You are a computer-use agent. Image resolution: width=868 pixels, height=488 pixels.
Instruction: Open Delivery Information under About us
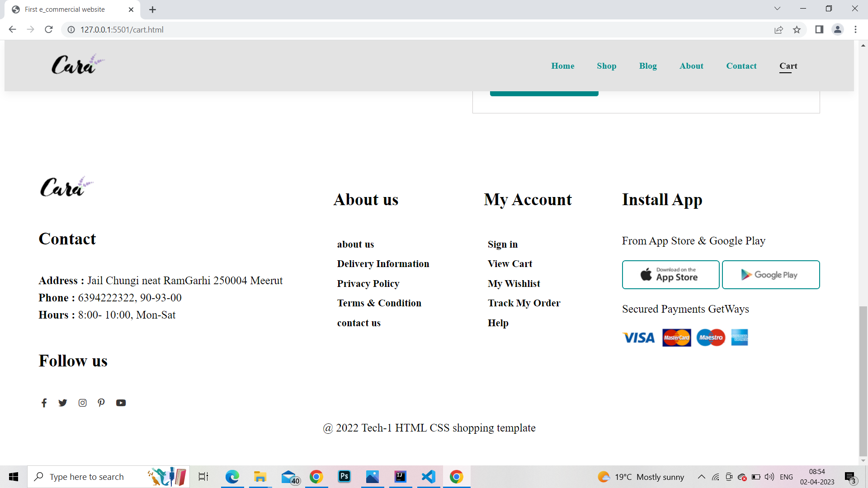tap(383, 264)
